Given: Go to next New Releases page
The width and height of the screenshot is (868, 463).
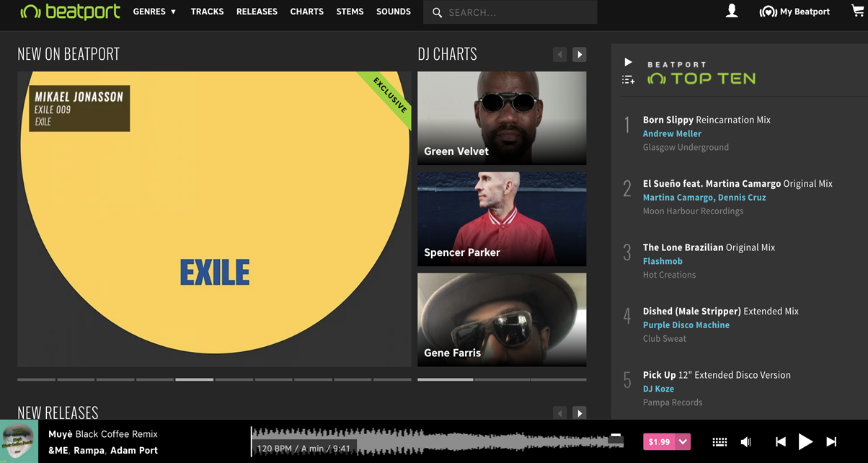Looking at the screenshot, I should 579,413.
